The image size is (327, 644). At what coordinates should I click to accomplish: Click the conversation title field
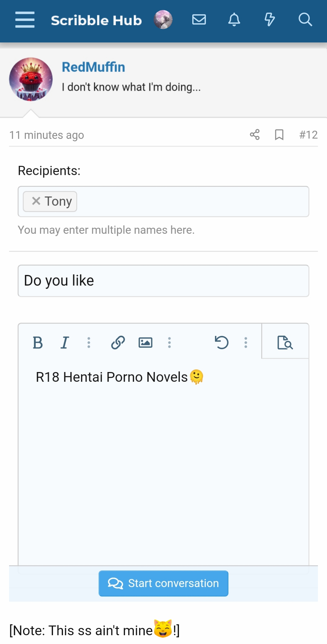pos(163,281)
